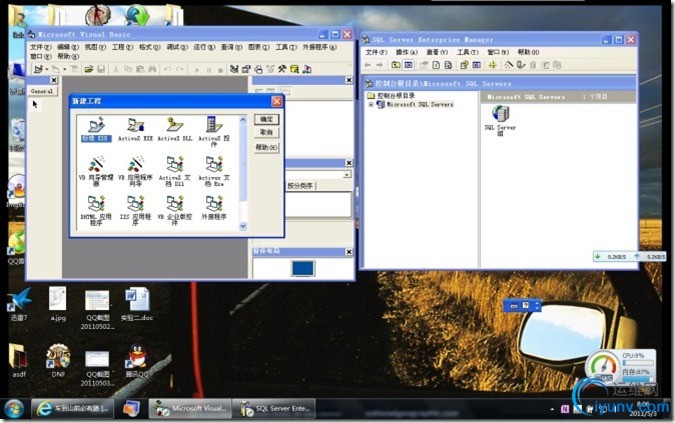
Task: Open 工具 menu in Enterprise Manager
Action: pyautogui.click(x=468, y=52)
